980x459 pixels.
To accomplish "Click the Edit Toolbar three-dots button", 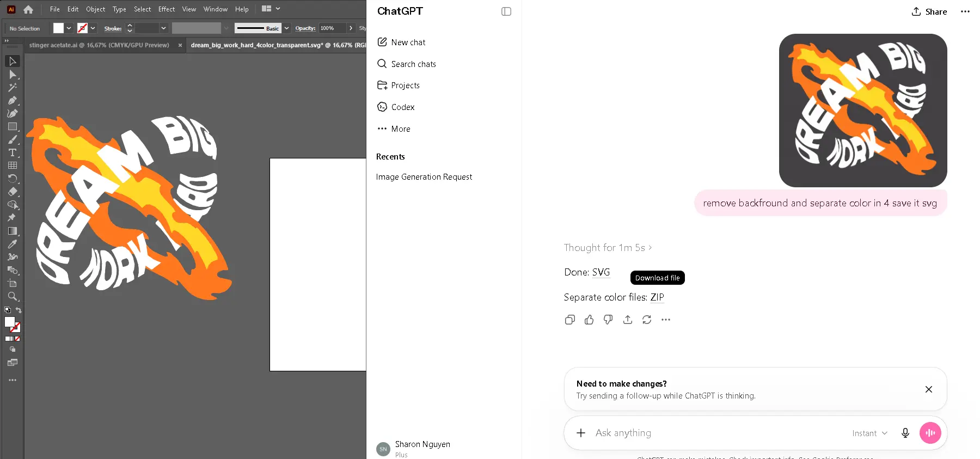I will 13,380.
